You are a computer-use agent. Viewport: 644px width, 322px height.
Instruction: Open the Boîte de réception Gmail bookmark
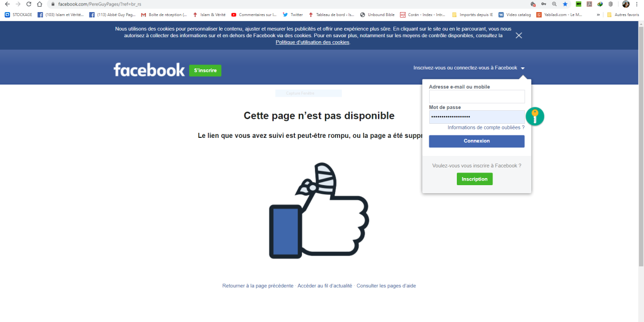click(164, 15)
